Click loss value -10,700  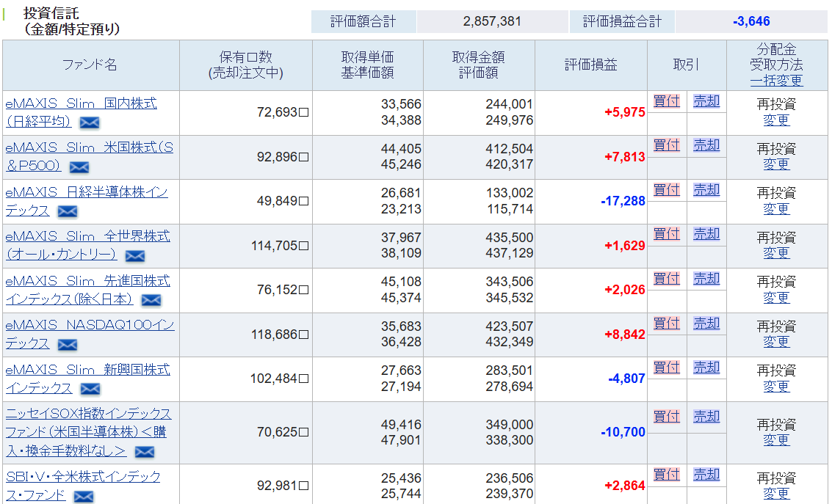point(623,432)
